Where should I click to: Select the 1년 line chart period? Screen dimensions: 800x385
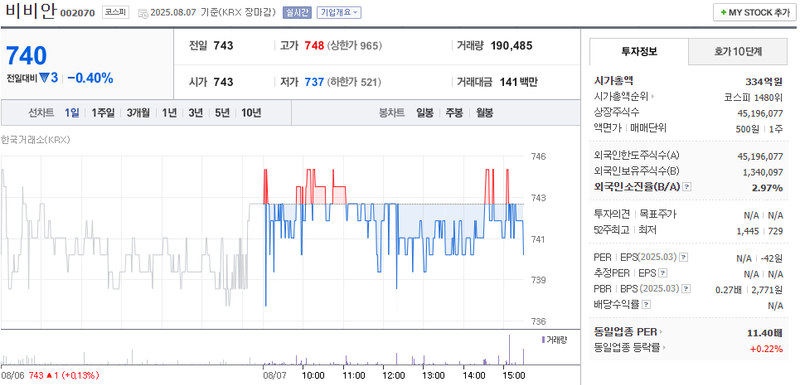(x=169, y=113)
